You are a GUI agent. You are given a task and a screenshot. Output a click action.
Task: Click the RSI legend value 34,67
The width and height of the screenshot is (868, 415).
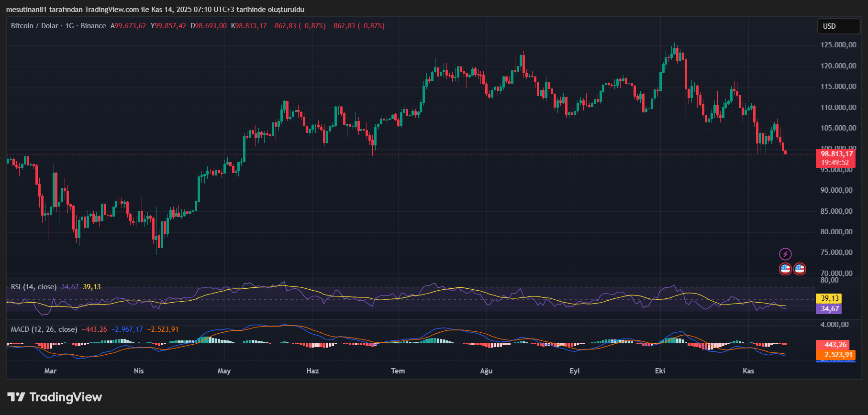[70, 287]
